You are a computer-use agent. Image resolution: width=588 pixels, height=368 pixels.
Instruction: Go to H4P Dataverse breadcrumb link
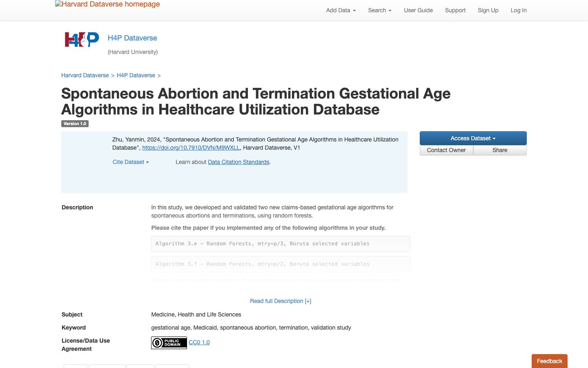pos(136,75)
